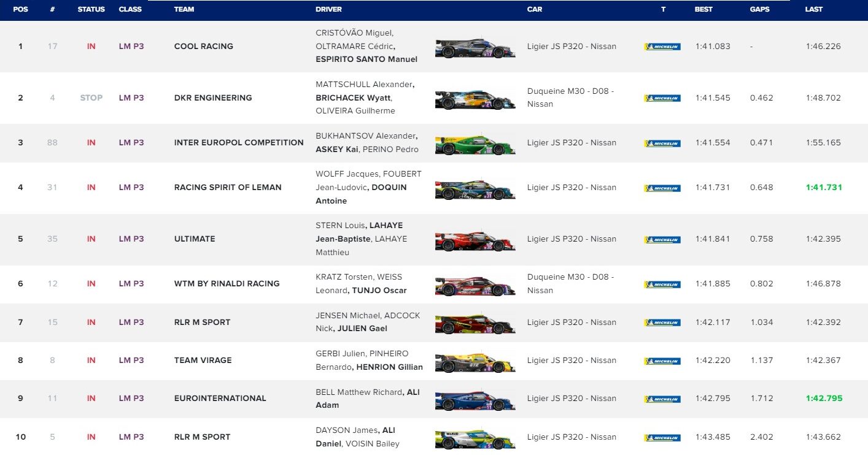Click last lap time 1:46.878

click(x=823, y=283)
